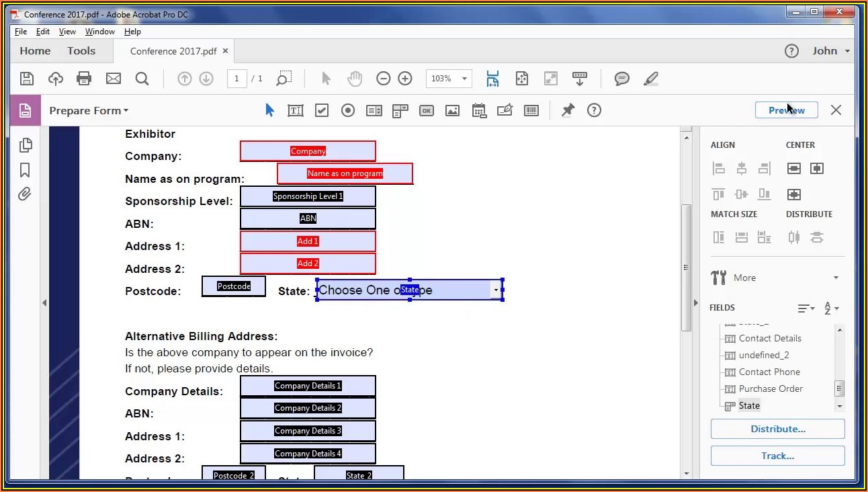Open the Window menu

99,32
